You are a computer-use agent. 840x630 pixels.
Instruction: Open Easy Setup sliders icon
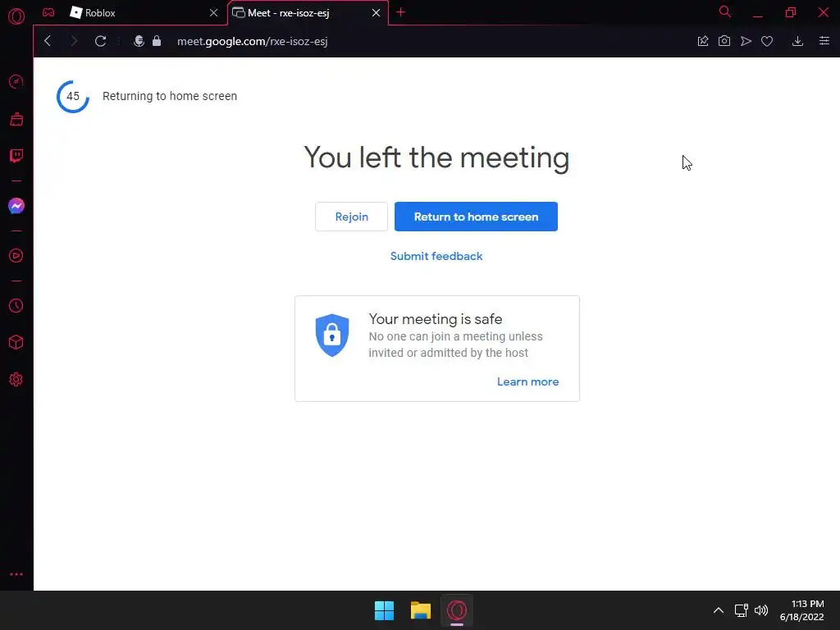point(824,41)
